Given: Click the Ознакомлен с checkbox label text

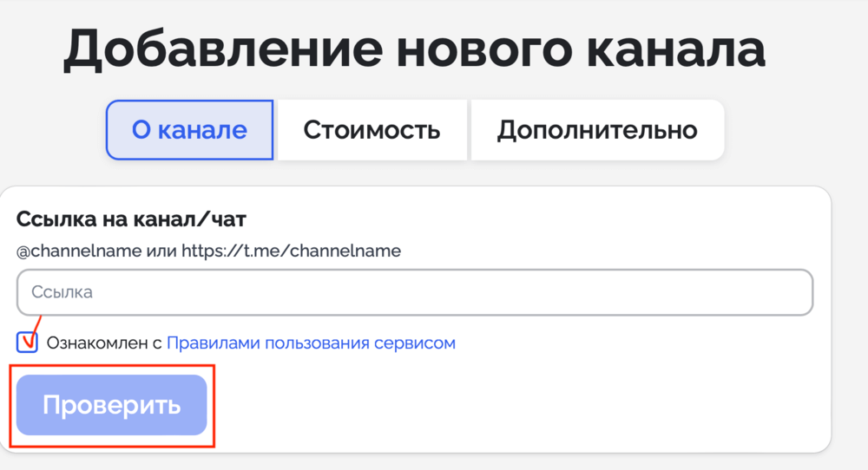Looking at the screenshot, I should (x=104, y=343).
